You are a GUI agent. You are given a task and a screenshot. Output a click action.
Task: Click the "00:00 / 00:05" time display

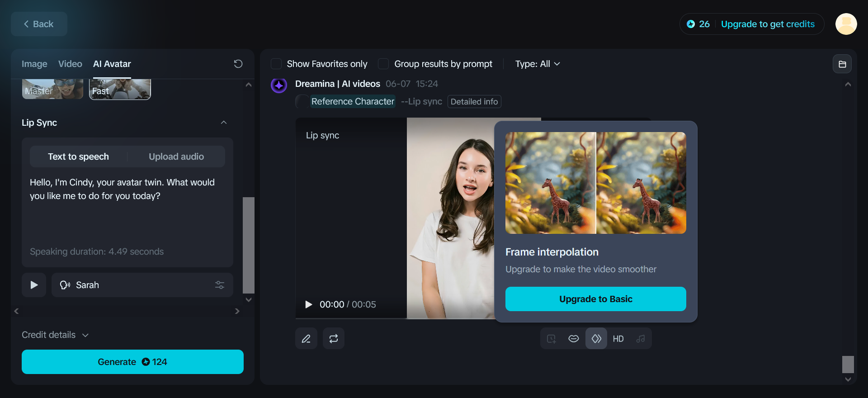[x=348, y=304]
